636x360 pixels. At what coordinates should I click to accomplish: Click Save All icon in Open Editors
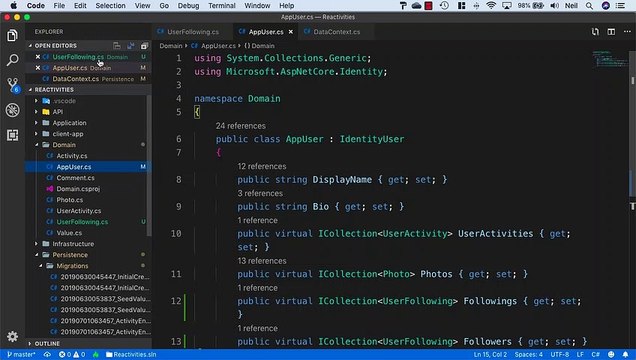click(131, 45)
